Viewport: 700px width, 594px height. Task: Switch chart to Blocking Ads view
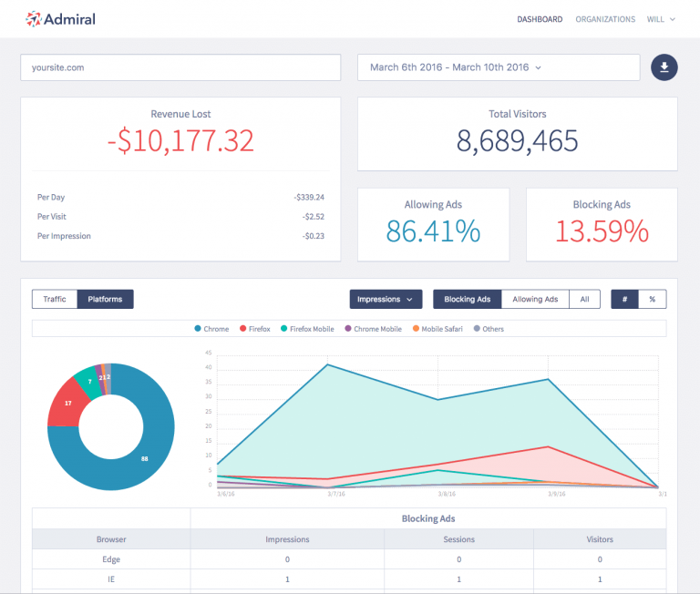point(467,300)
